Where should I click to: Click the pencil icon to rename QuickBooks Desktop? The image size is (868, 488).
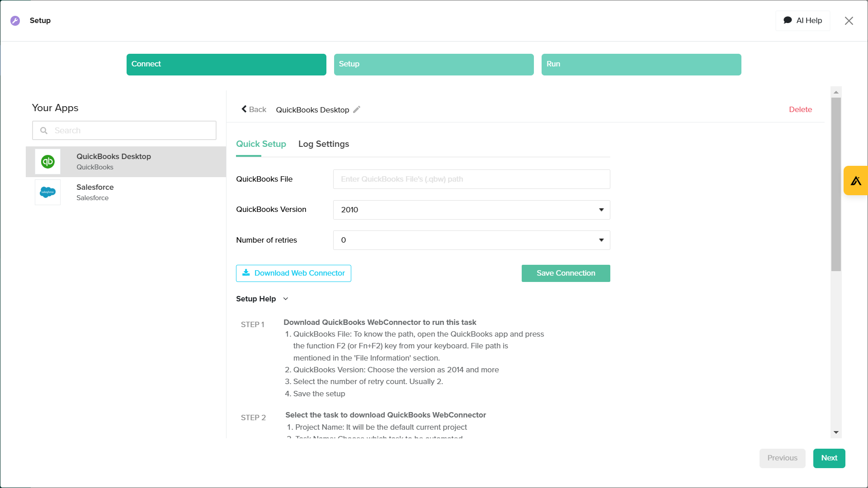click(357, 109)
